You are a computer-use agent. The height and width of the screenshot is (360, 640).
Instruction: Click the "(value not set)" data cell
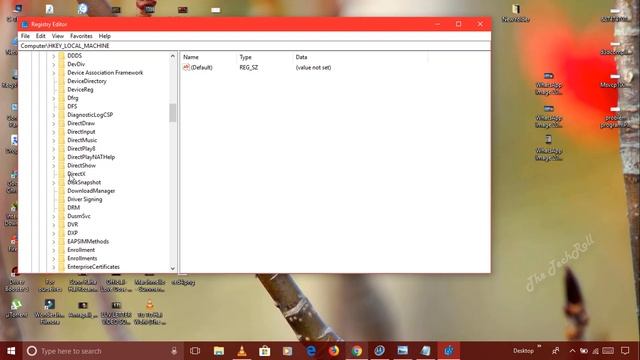click(313, 67)
